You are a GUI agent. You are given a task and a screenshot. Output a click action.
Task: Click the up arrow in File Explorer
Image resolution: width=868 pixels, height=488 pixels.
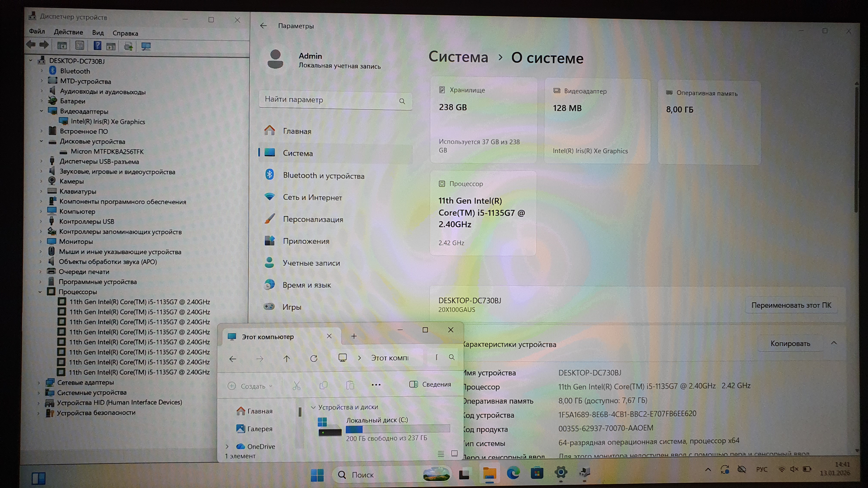[287, 359]
